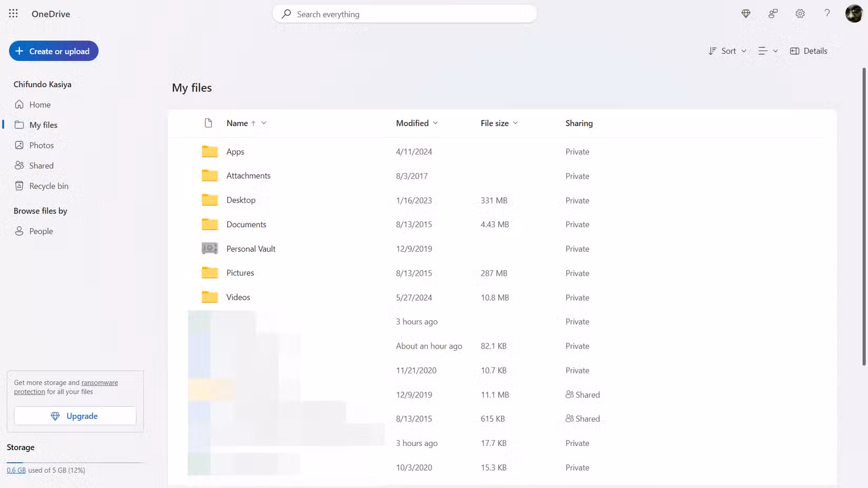Click Shared status of 11.1 MB file
The image size is (868, 488).
pyautogui.click(x=582, y=394)
